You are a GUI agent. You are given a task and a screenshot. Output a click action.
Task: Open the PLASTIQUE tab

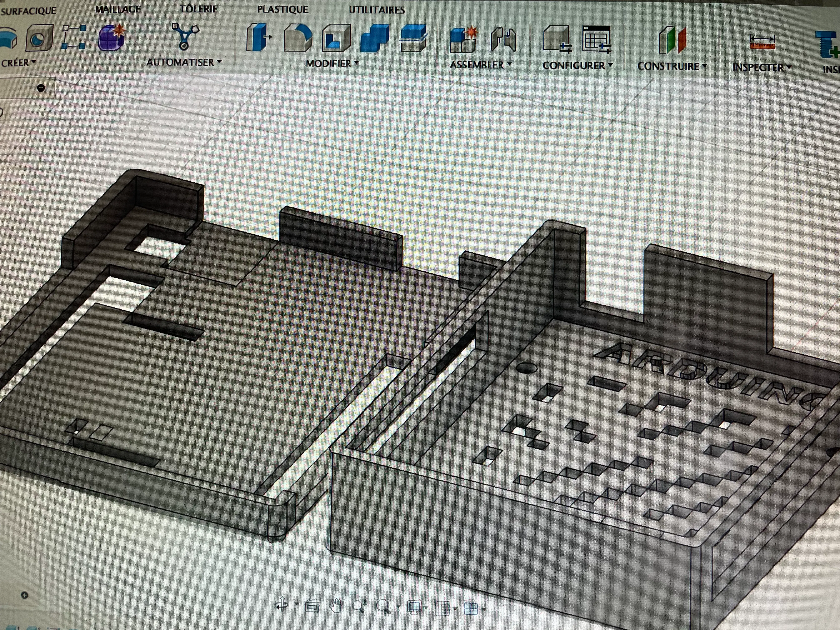[282, 10]
